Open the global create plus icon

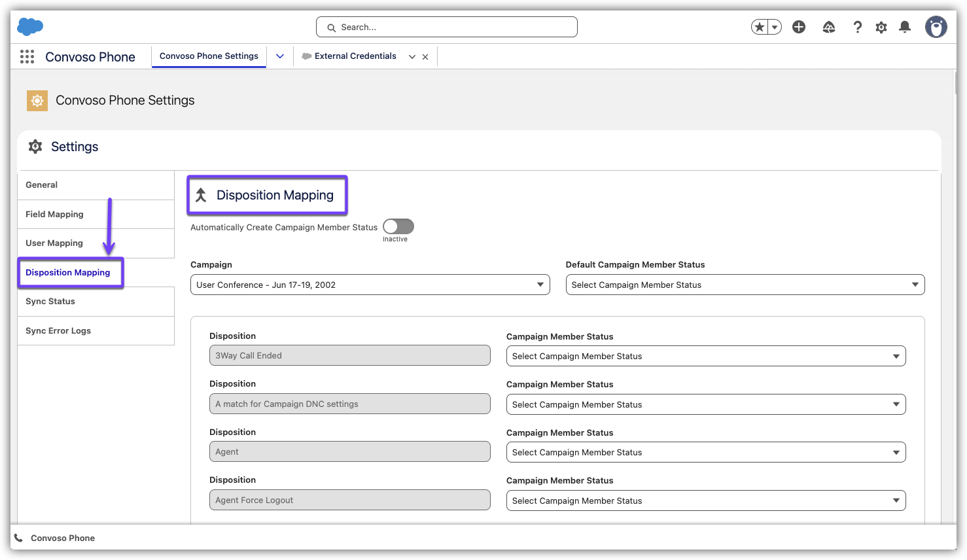click(799, 27)
